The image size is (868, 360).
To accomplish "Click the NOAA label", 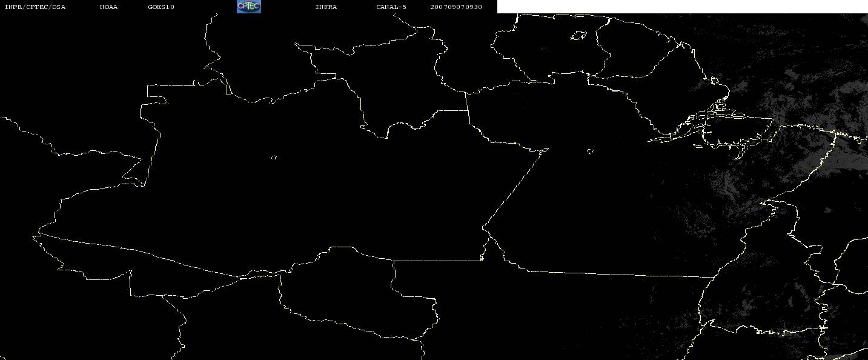I will pos(108,7).
